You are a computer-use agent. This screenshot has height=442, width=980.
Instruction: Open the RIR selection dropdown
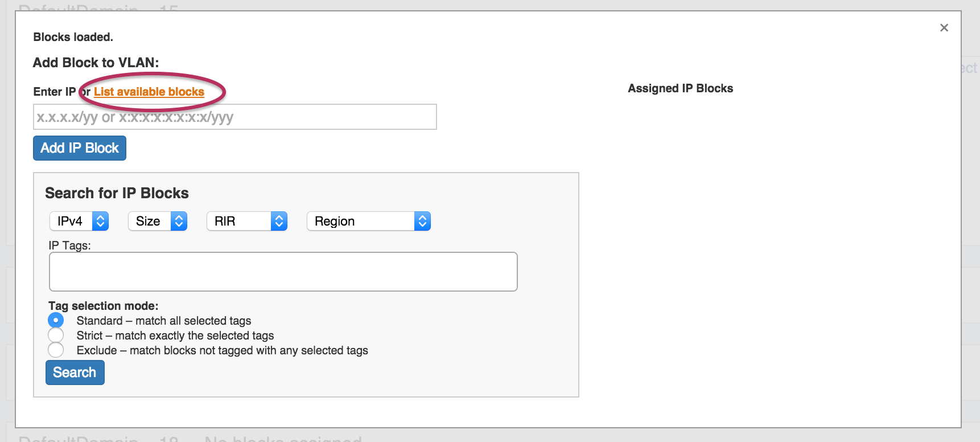coord(246,221)
